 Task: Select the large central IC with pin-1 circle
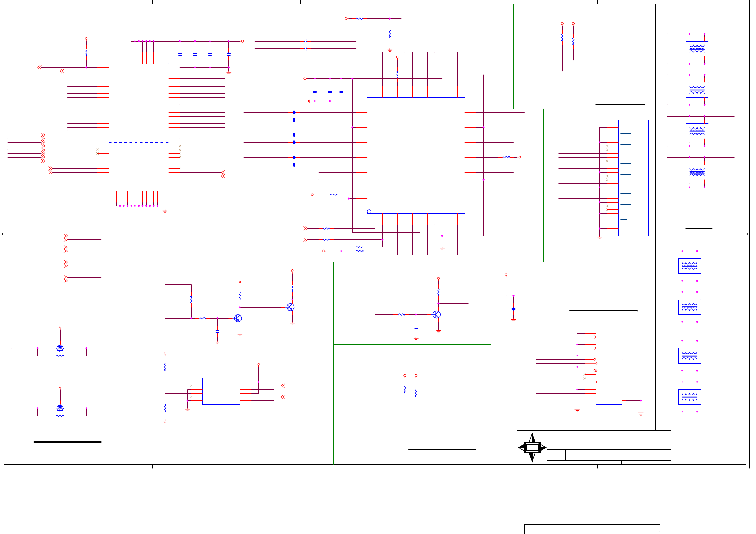416,156
